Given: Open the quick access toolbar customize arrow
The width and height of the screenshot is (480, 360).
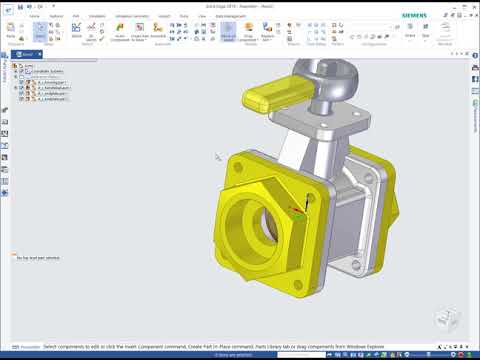Looking at the screenshot, I should (x=53, y=6).
